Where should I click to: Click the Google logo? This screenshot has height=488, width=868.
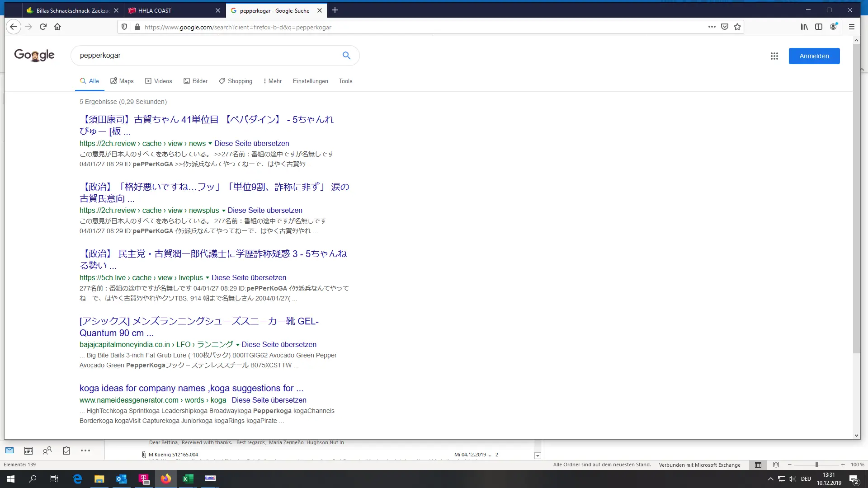(x=34, y=55)
